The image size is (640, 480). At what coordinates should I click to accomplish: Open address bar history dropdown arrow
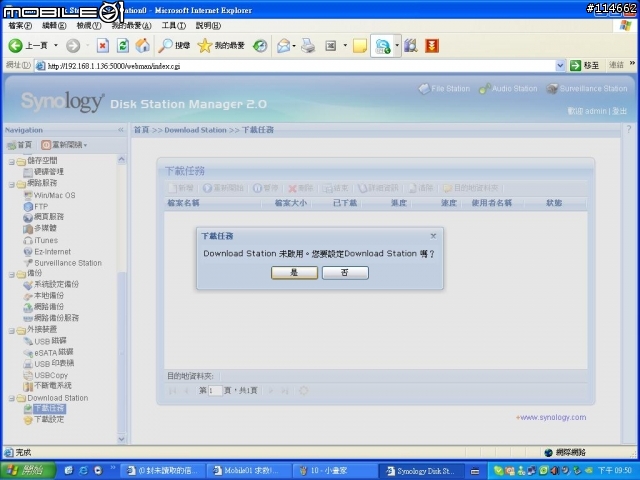tap(560, 65)
